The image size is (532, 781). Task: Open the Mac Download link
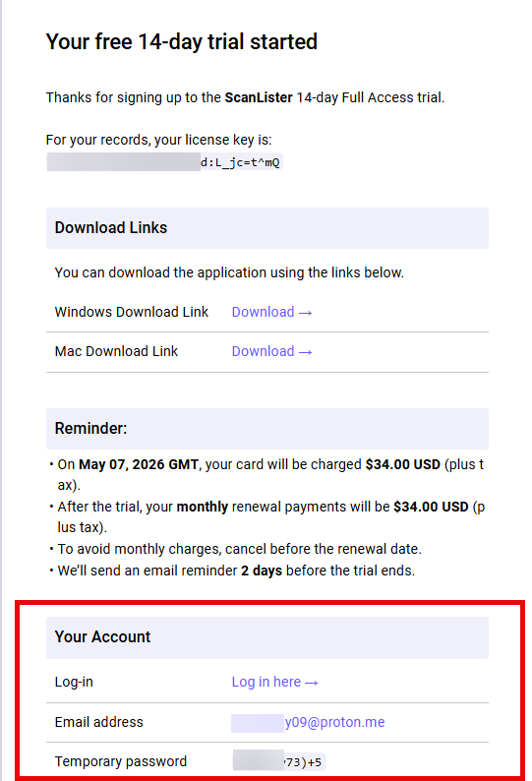271,352
